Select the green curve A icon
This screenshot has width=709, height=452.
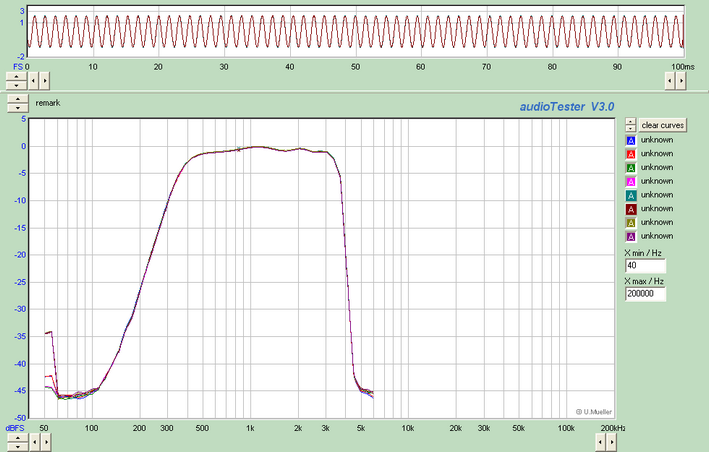point(630,168)
